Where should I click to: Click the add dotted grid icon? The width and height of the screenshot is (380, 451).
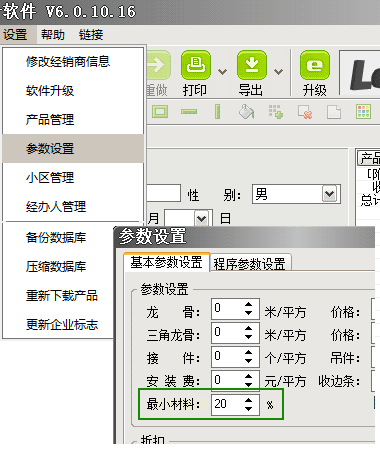coord(276,112)
